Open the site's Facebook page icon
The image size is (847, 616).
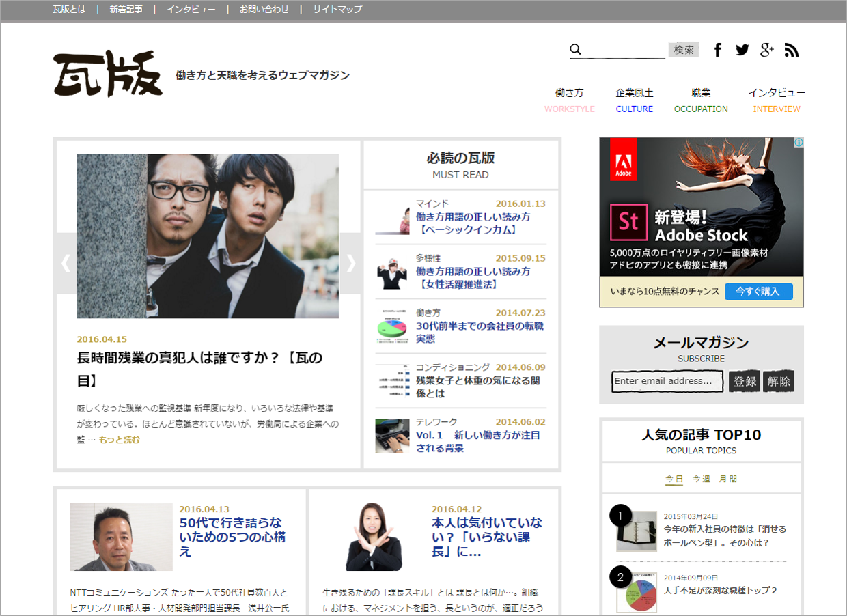[717, 49]
